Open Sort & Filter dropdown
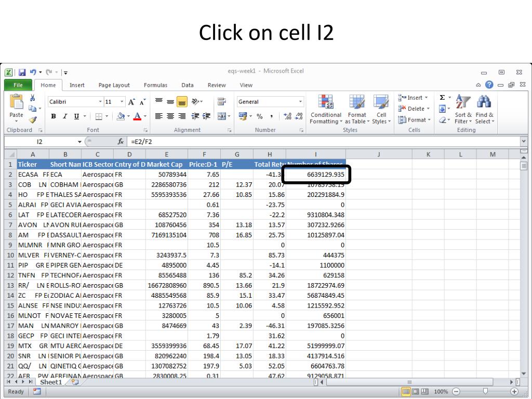 (x=463, y=109)
